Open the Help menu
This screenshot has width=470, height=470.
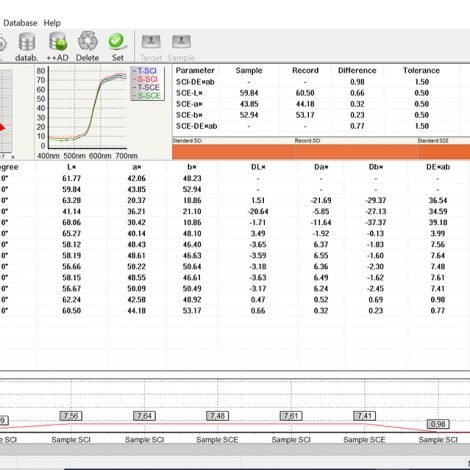52,23
